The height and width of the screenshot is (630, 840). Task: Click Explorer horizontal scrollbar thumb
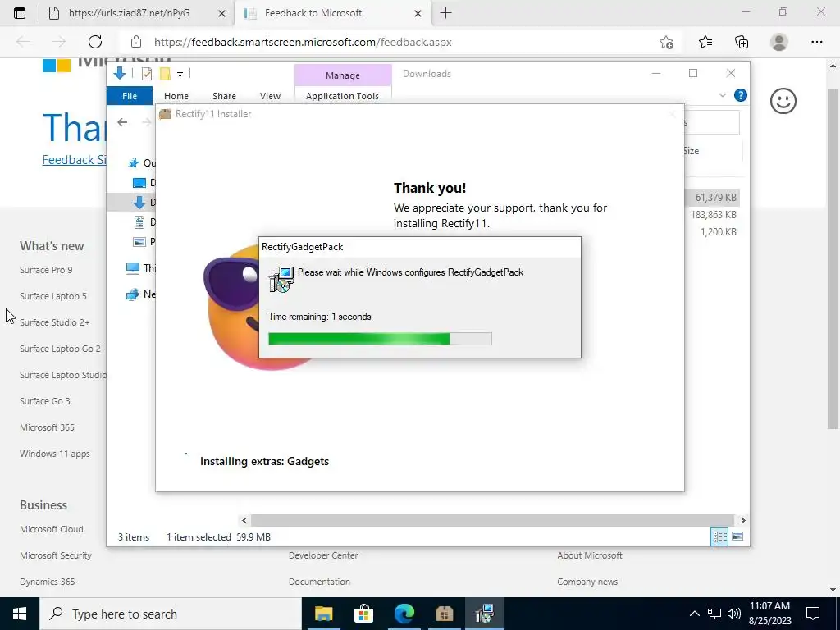(492, 520)
